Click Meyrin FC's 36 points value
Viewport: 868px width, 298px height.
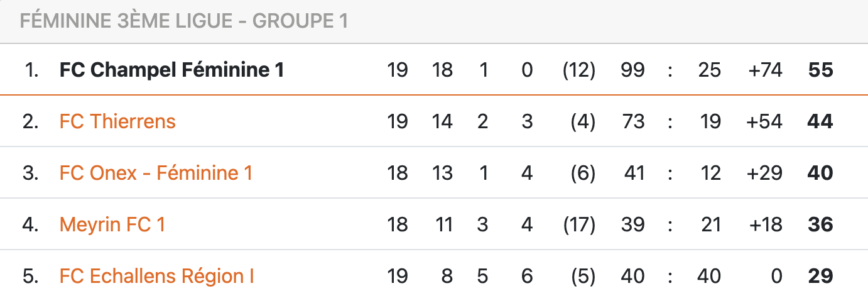tap(820, 224)
